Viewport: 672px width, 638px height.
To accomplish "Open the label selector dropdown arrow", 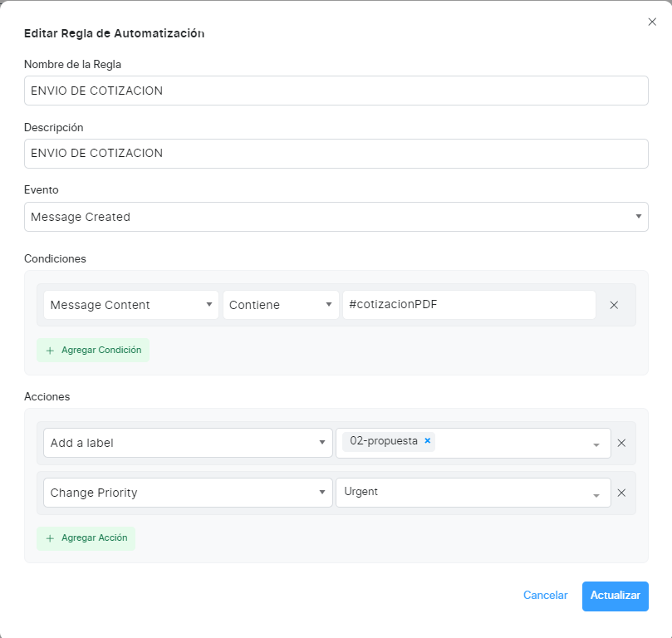I will point(596,444).
